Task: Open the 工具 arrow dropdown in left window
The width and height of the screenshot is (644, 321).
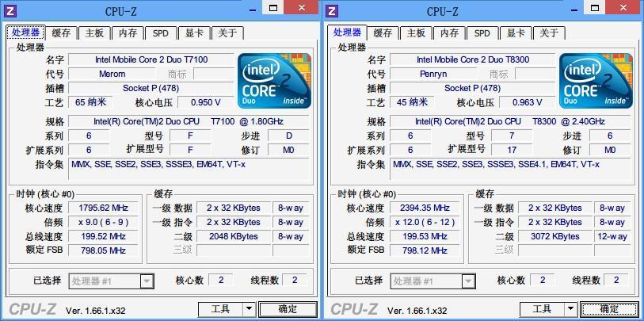Action: (250, 309)
